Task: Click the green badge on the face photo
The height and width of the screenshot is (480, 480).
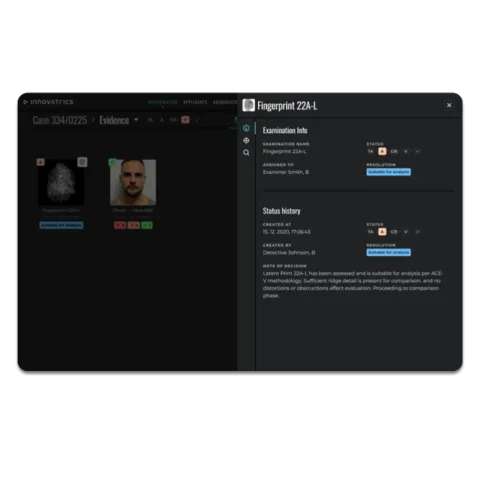Action: pyautogui.click(x=112, y=162)
